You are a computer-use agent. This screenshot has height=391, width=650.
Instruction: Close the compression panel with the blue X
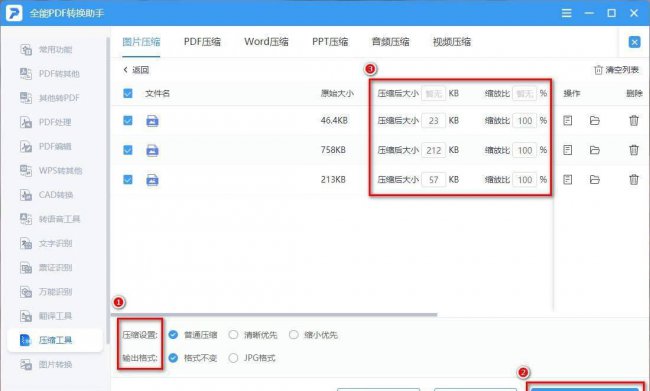[x=634, y=42]
